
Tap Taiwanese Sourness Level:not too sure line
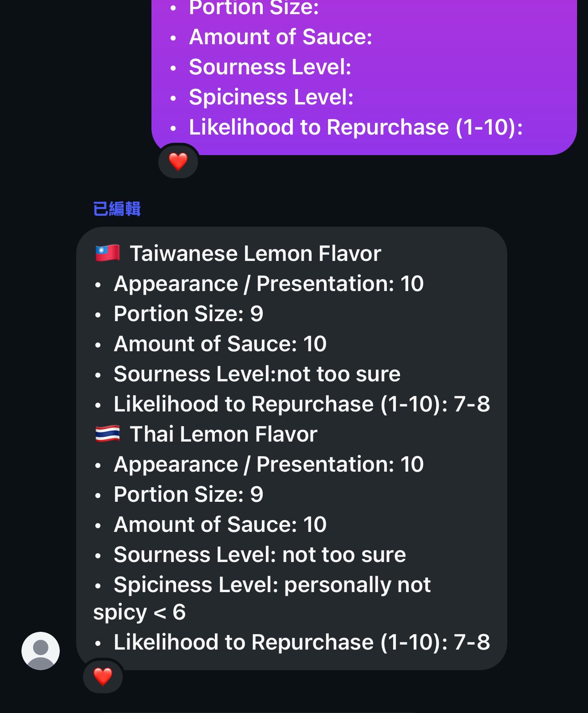pos(257,374)
